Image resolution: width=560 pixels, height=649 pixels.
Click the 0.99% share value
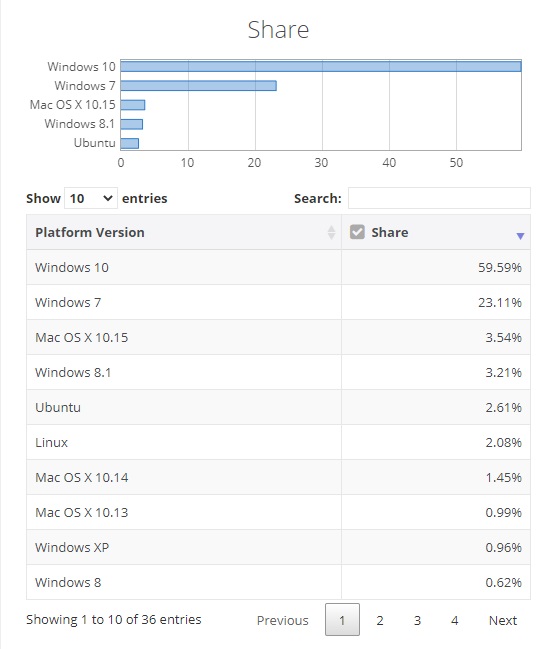(x=503, y=512)
